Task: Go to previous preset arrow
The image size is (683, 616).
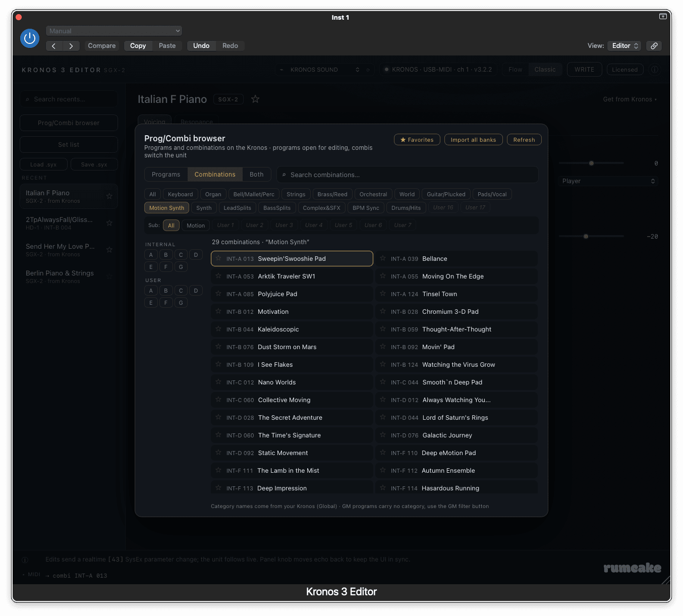Action: 53,46
